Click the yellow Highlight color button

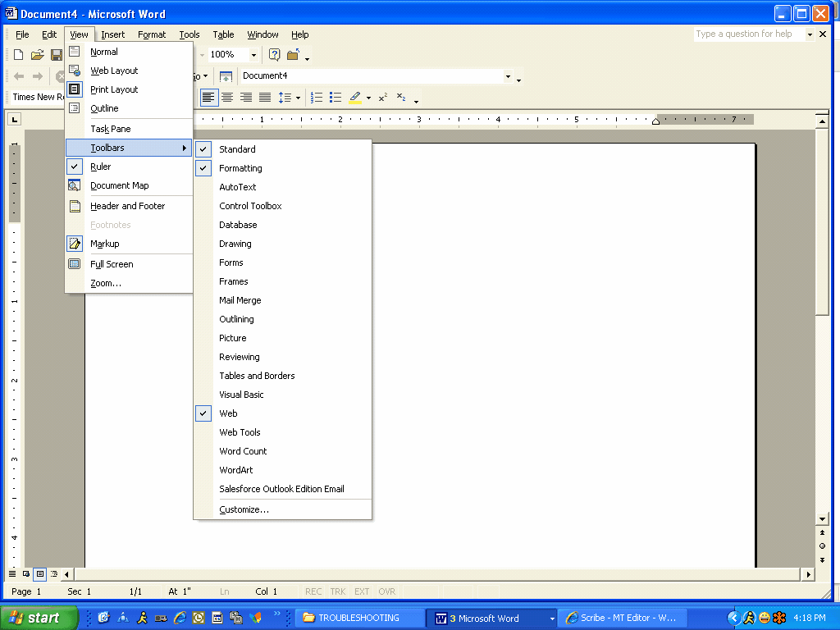(355, 98)
